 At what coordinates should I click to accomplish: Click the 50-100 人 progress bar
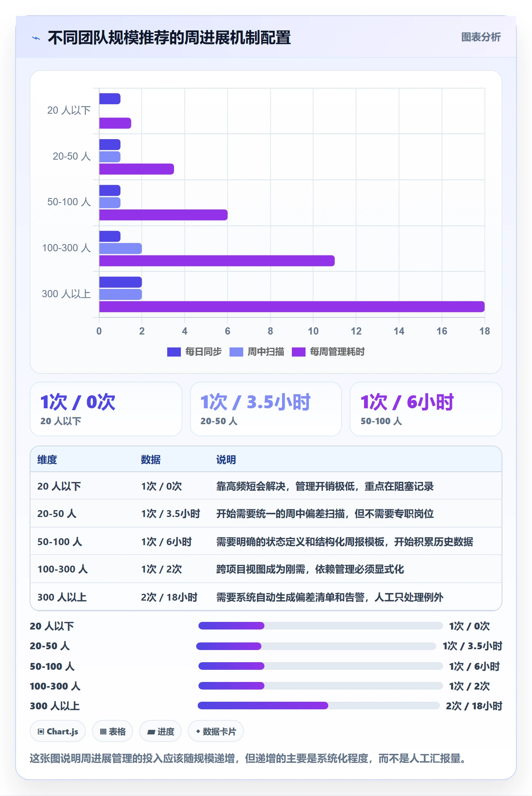click(x=320, y=666)
